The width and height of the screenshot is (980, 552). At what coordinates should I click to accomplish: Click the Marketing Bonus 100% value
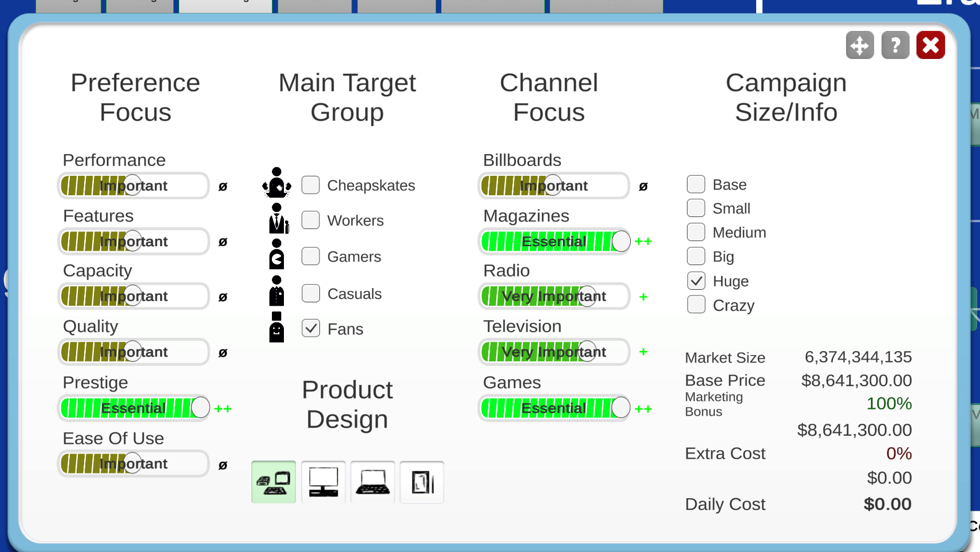(x=889, y=403)
